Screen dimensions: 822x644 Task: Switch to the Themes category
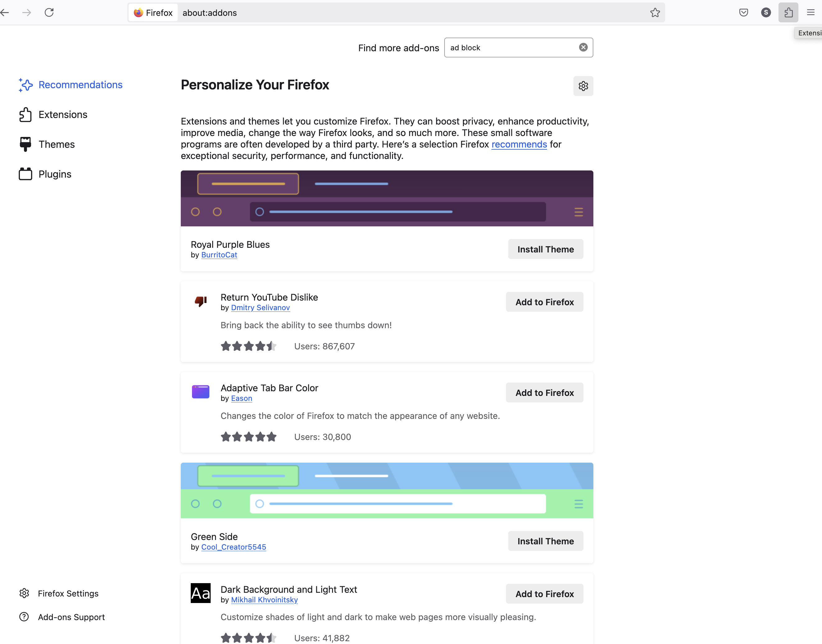[x=56, y=144]
